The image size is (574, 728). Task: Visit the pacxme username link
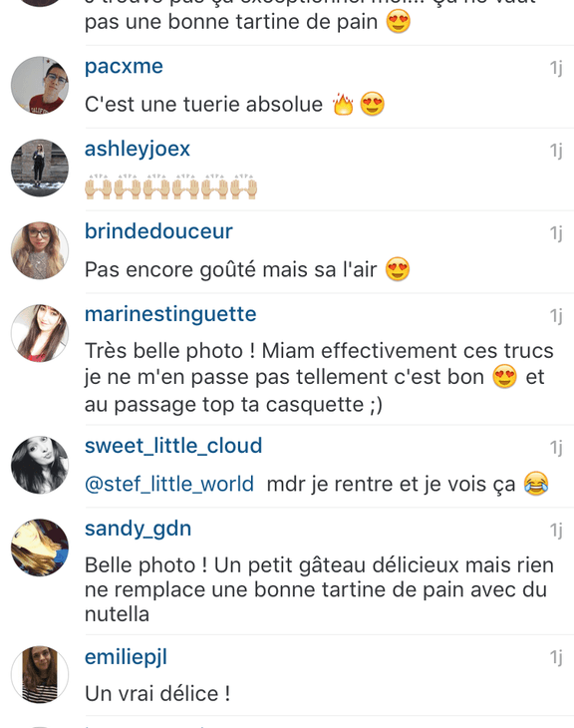pos(124,67)
